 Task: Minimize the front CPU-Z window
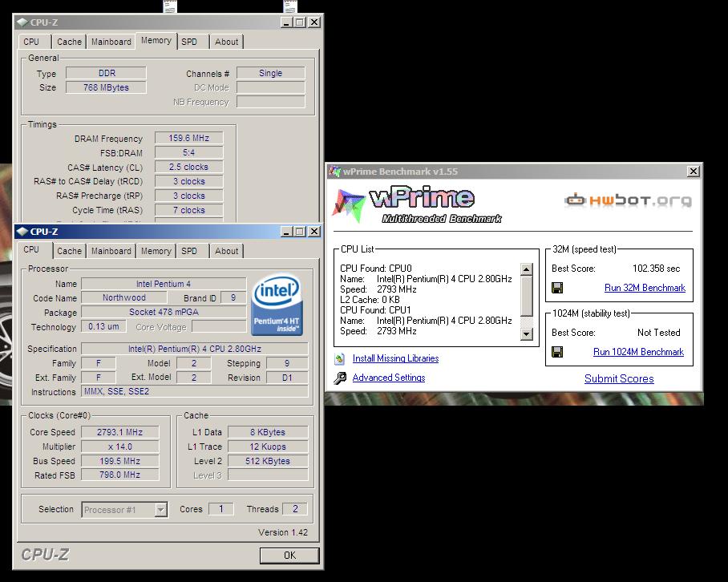coord(286,231)
